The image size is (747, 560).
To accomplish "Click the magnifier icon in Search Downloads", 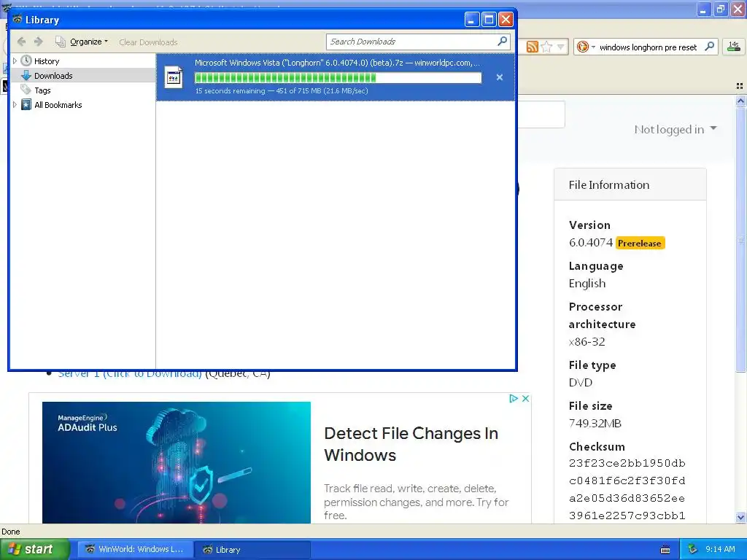I will (x=502, y=42).
